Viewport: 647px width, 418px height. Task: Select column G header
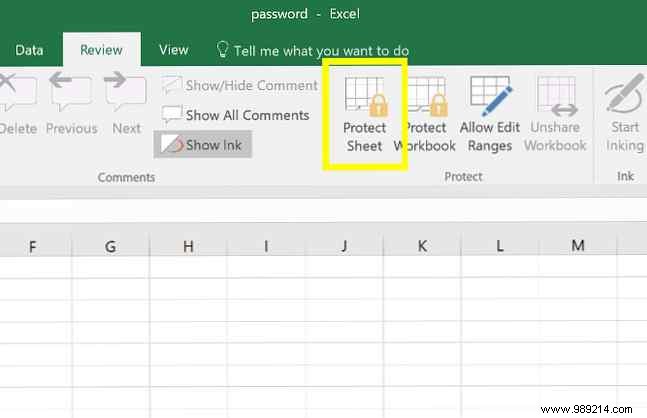tap(111, 246)
